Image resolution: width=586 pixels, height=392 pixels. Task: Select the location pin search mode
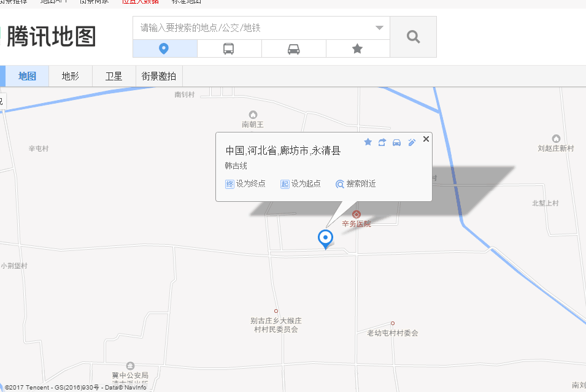coord(164,49)
